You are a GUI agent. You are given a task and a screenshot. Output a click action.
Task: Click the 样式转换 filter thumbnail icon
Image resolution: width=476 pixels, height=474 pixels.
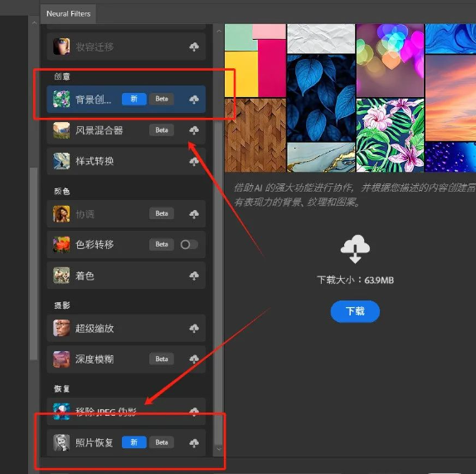click(x=61, y=161)
